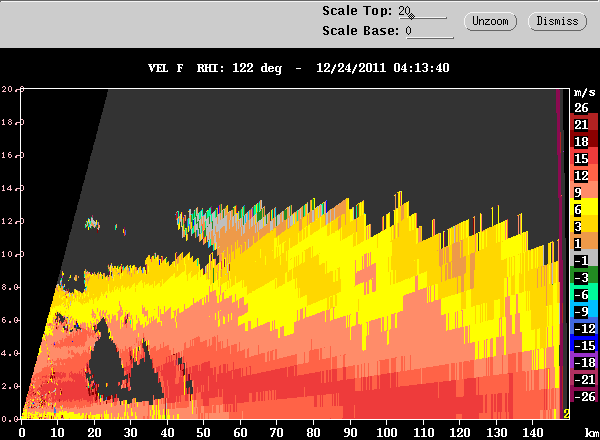Click the Unzoom button
This screenshot has width=600, height=440.
click(490, 21)
